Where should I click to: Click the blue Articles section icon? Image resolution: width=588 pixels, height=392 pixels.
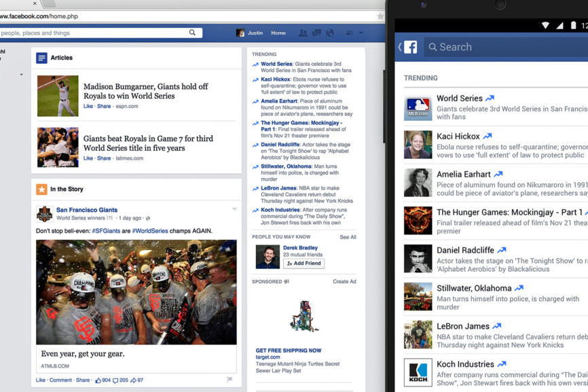point(42,58)
